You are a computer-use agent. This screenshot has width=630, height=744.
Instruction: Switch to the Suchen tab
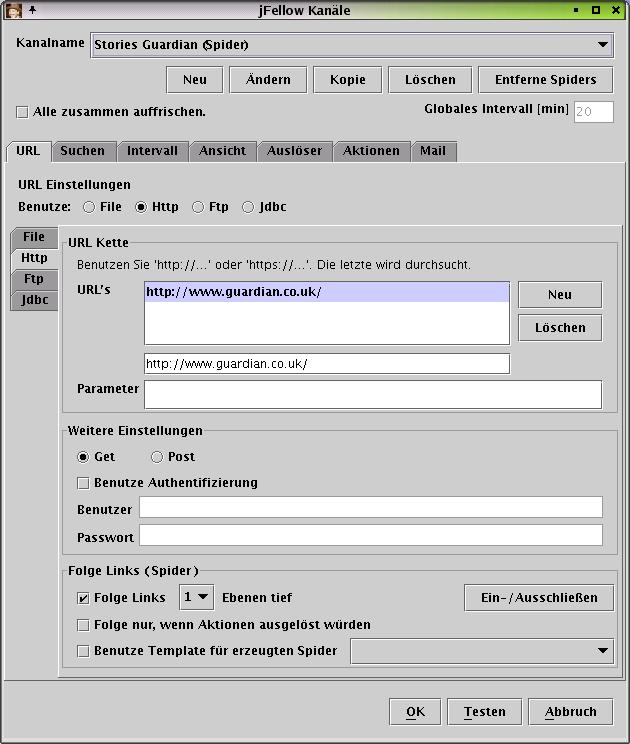(82, 151)
